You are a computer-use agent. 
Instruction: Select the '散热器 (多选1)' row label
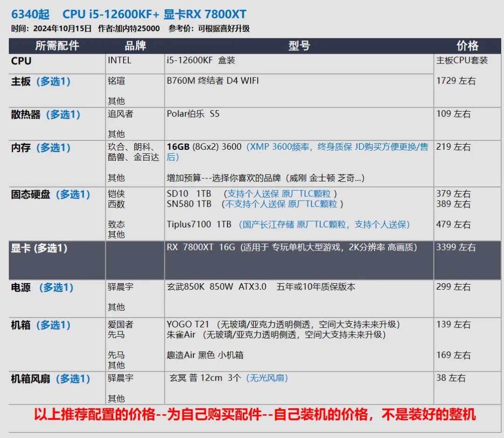coord(46,114)
